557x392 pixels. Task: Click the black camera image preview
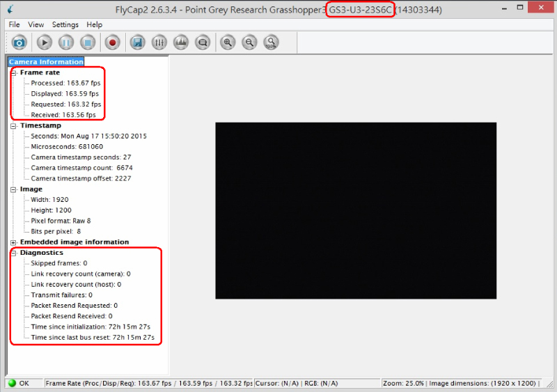[x=355, y=211]
